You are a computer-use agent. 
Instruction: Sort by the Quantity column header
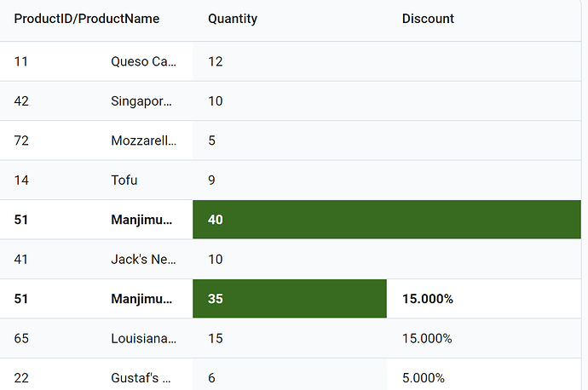click(x=233, y=19)
